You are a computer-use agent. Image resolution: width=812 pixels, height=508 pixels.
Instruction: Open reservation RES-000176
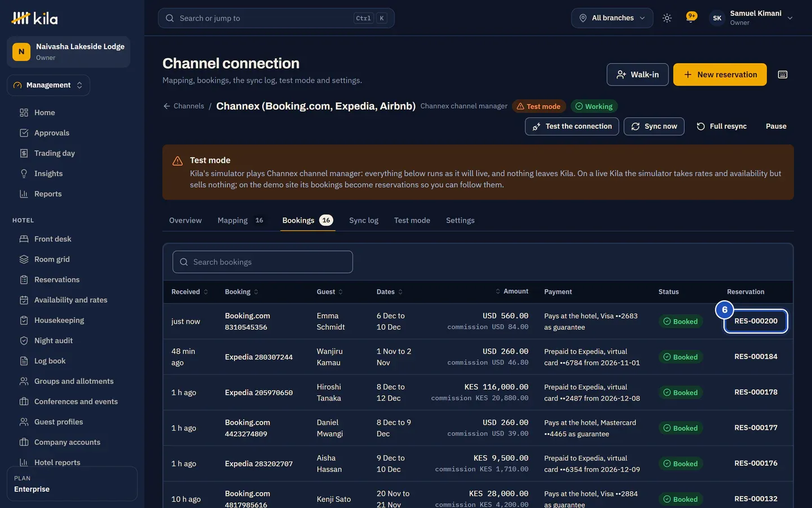pyautogui.click(x=756, y=463)
